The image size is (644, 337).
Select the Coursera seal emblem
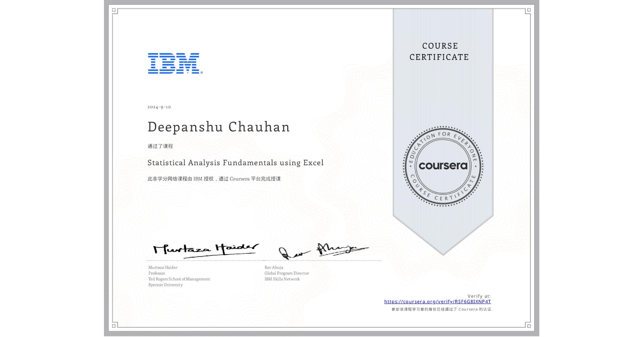[443, 166]
